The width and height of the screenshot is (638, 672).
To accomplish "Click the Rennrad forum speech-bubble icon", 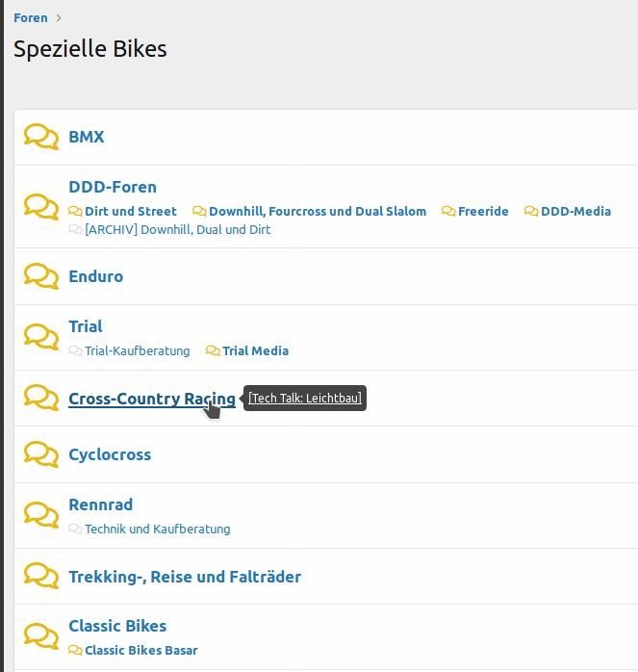I will (x=41, y=515).
